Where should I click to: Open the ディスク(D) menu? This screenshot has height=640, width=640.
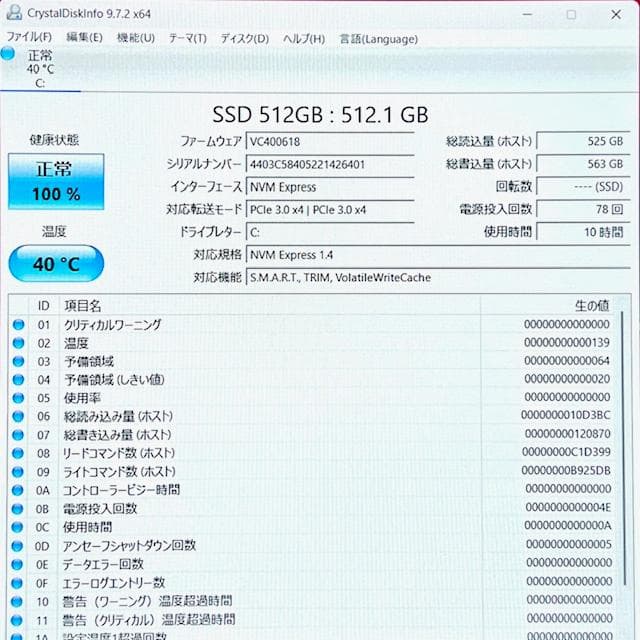click(x=244, y=39)
